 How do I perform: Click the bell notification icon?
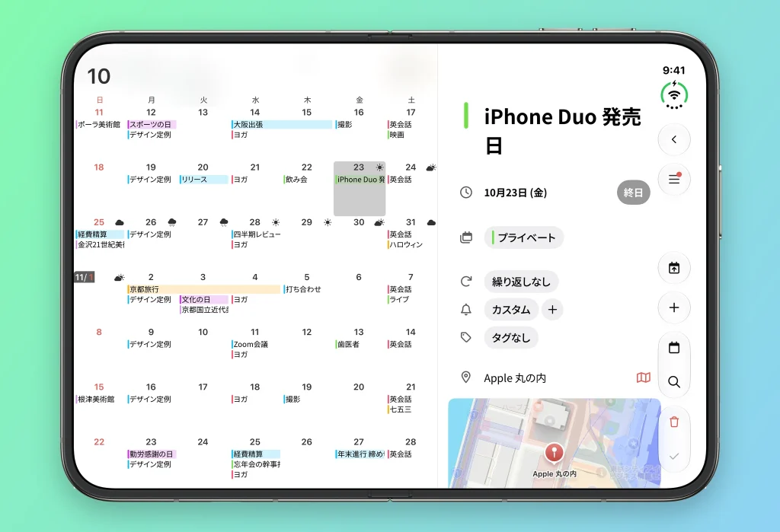(466, 310)
